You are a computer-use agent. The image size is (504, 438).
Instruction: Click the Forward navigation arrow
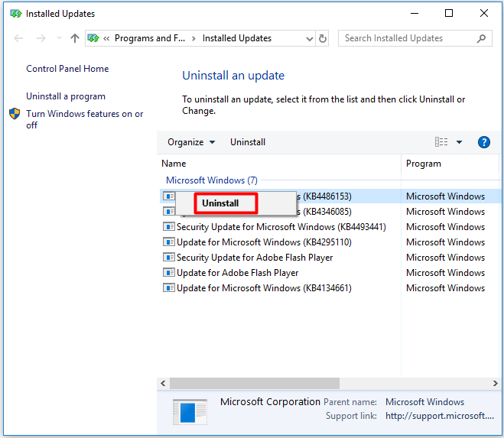41,38
